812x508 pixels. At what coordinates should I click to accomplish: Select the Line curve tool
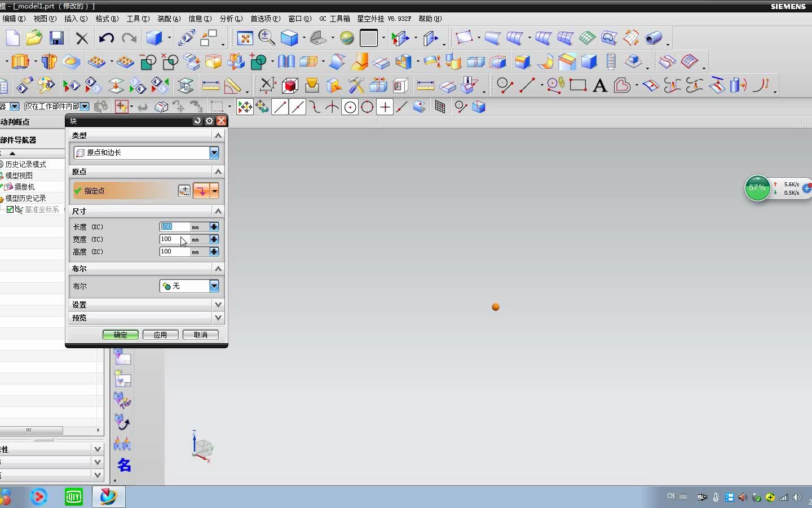pyautogui.click(x=527, y=85)
